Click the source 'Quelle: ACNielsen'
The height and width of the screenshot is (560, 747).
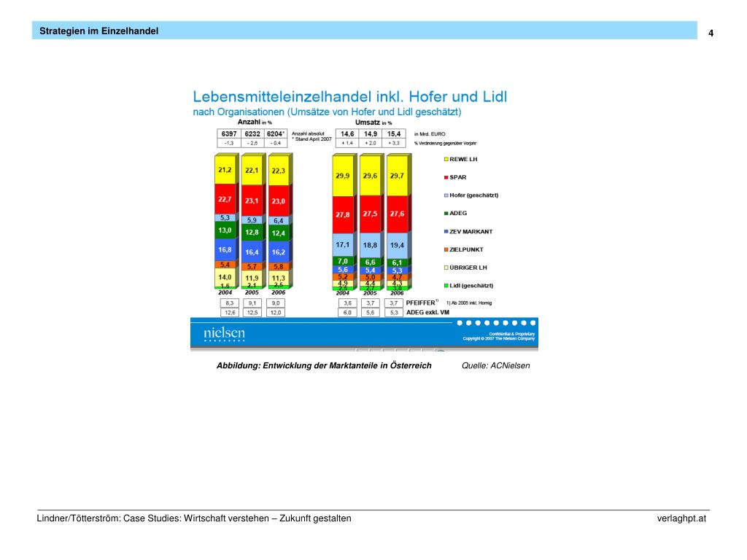click(x=496, y=366)
